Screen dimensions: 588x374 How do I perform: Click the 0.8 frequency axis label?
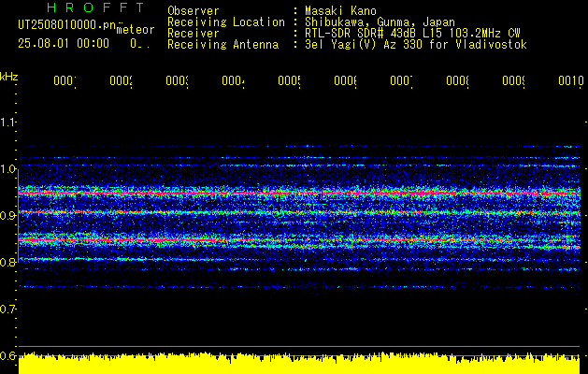(x=8, y=262)
